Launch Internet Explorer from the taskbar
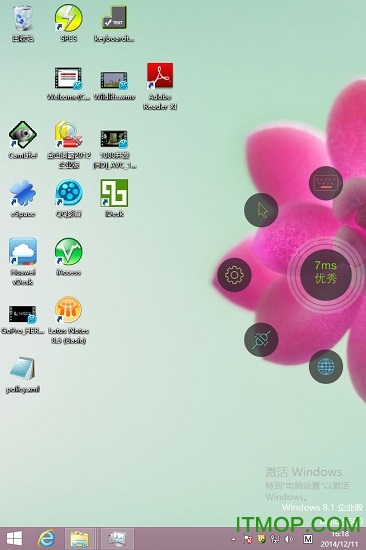The image size is (366, 550). click(46, 538)
